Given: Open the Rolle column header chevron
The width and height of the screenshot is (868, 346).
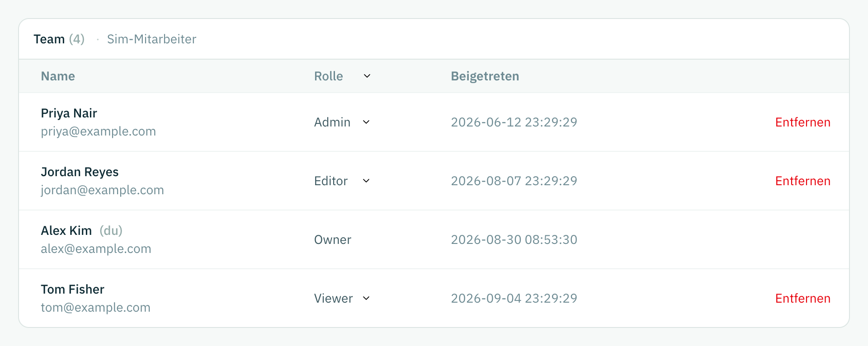Looking at the screenshot, I should (367, 76).
